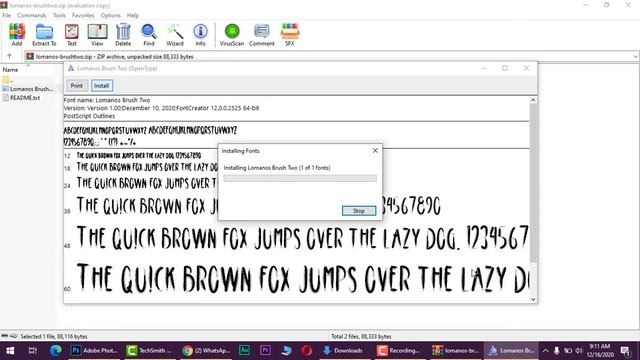Switch to lomanos-brushtwo WinRAR taskbar button
The width and height of the screenshot is (640, 360).
tap(456, 351)
